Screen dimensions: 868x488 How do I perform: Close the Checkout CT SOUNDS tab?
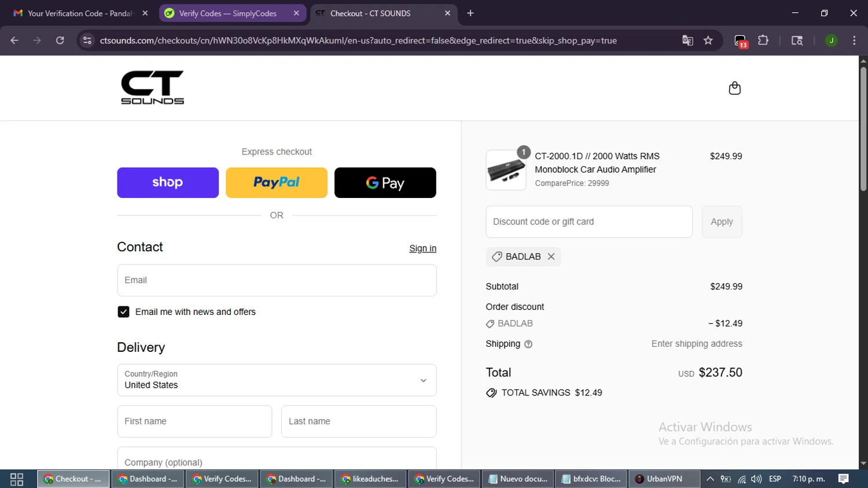(447, 13)
